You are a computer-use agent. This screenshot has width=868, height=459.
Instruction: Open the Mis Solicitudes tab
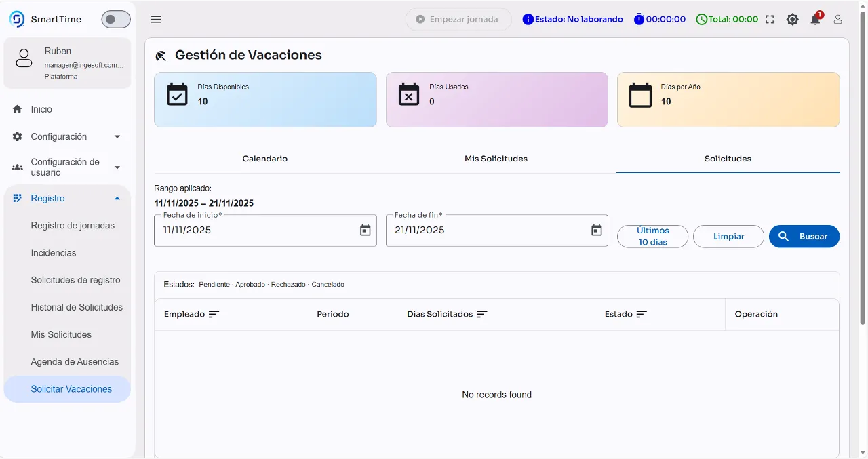[496, 159]
